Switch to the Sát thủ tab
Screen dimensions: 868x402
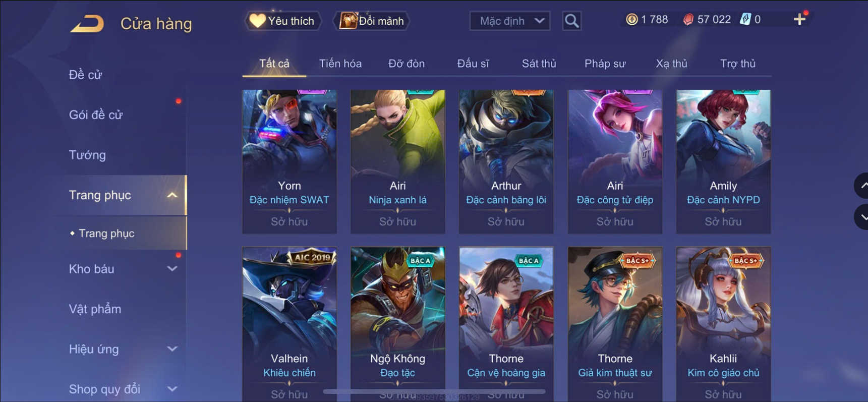539,64
